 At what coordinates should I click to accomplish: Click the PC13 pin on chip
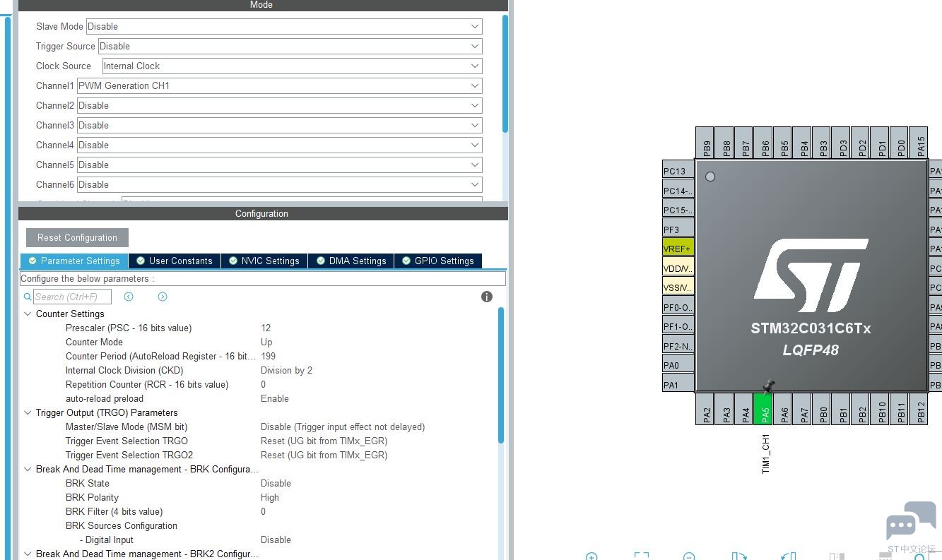tap(678, 171)
